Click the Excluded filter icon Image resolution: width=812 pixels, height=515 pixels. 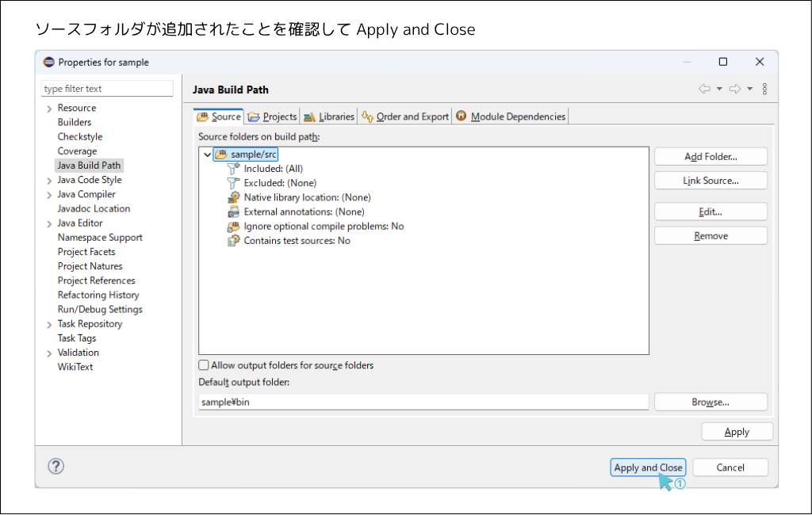tap(233, 183)
